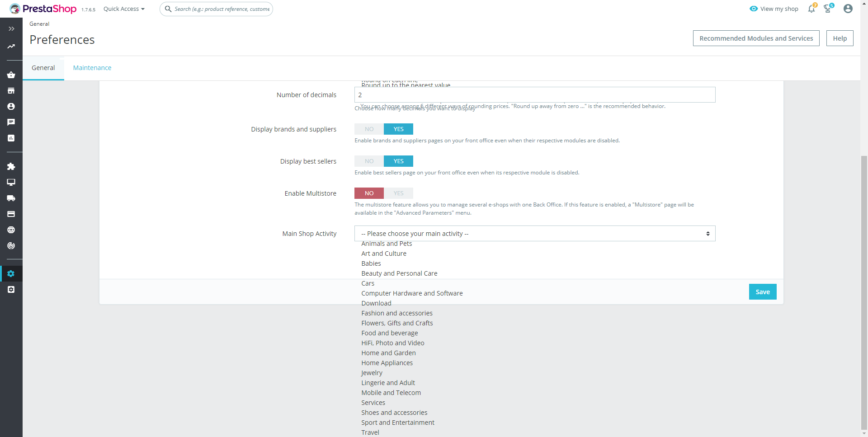Open the Dashboard from the sidebar

[x=11, y=47]
